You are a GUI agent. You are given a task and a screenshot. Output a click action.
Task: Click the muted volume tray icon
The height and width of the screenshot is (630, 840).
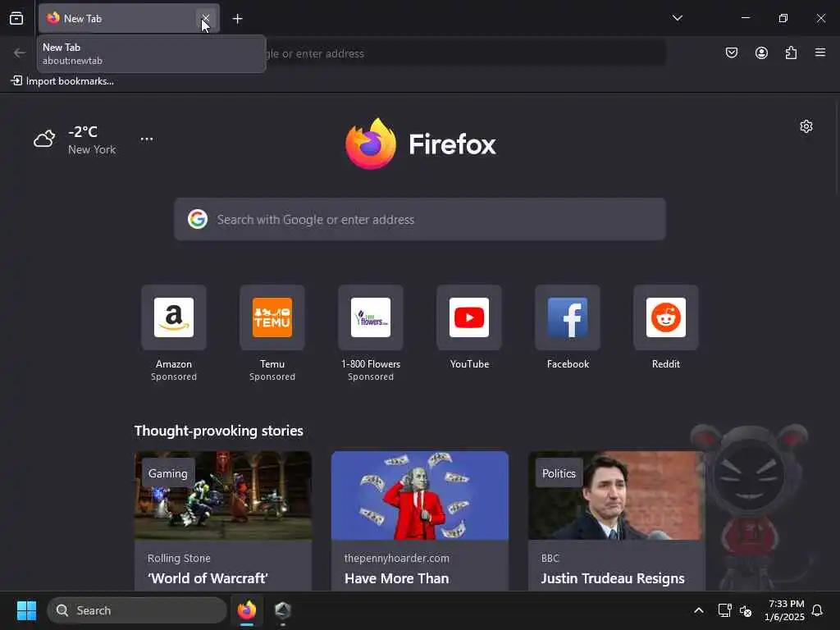(746, 610)
